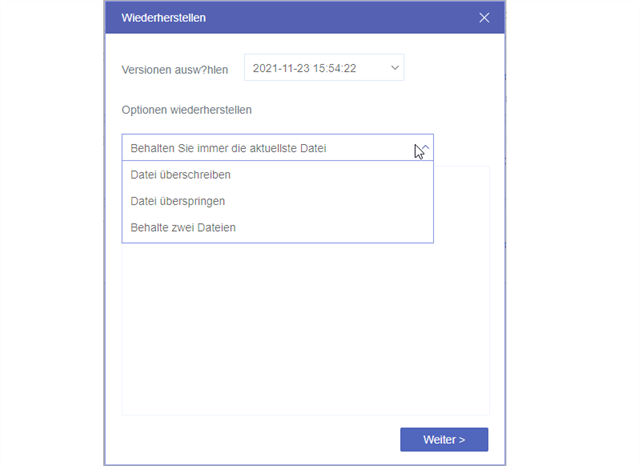Collapse the restore options dropdown chevron
Viewport: 640px width, 466px height.
point(424,148)
